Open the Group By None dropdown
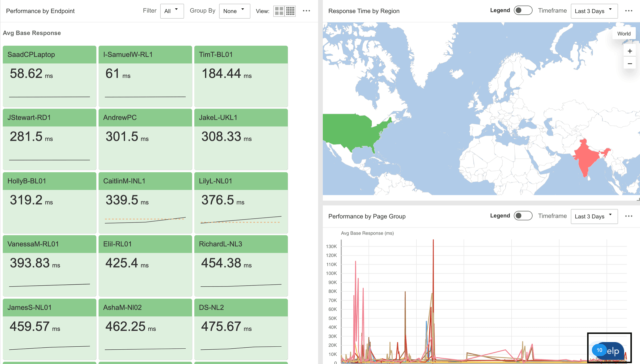 click(x=234, y=11)
